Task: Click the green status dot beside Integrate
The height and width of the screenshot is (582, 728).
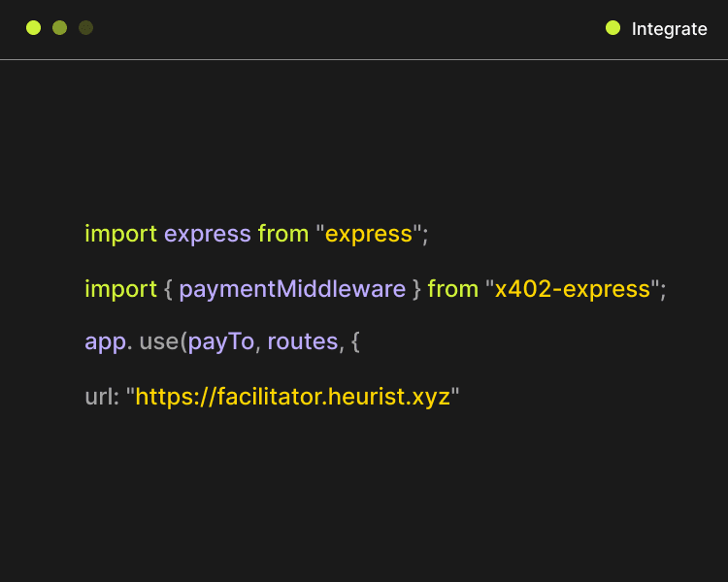Action: click(x=612, y=28)
